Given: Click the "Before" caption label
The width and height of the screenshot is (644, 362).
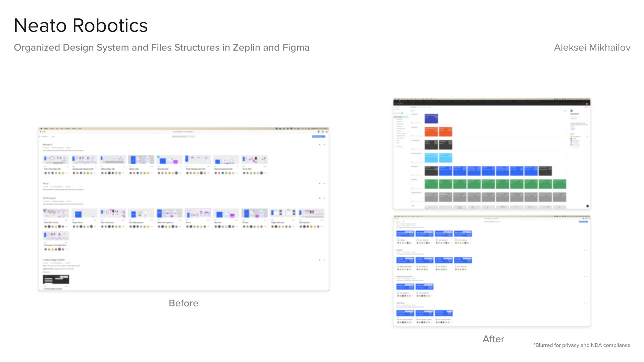Looking at the screenshot, I should pos(183,303).
